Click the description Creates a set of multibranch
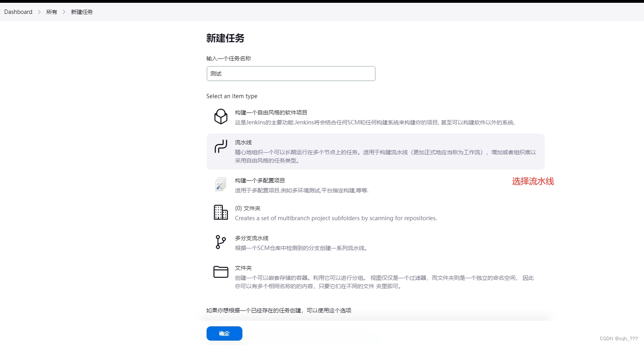The height and width of the screenshot is (345, 644). [x=336, y=218]
